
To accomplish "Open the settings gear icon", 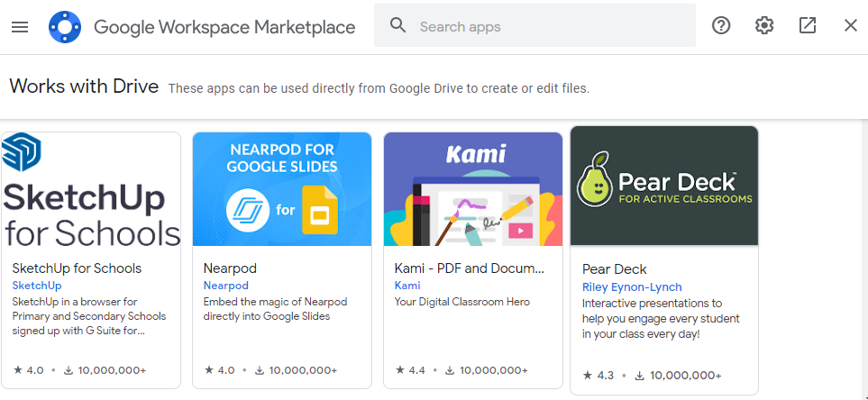I will 764,25.
